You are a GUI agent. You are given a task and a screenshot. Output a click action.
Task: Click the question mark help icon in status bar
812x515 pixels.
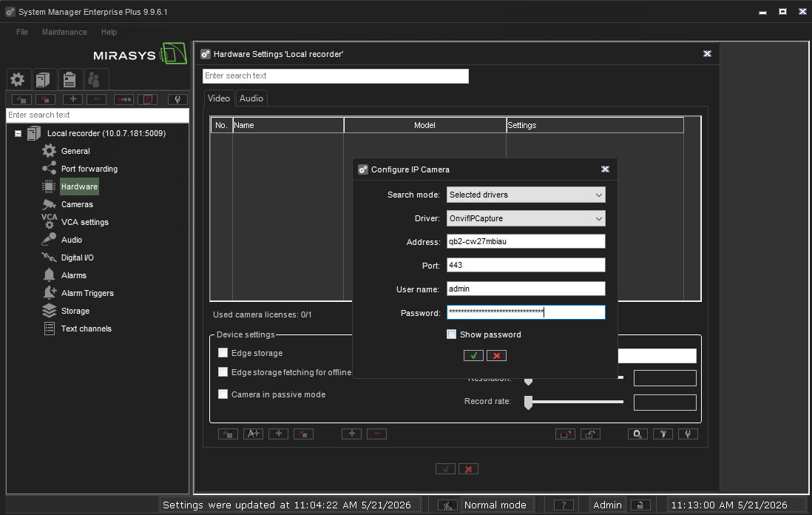[564, 505]
